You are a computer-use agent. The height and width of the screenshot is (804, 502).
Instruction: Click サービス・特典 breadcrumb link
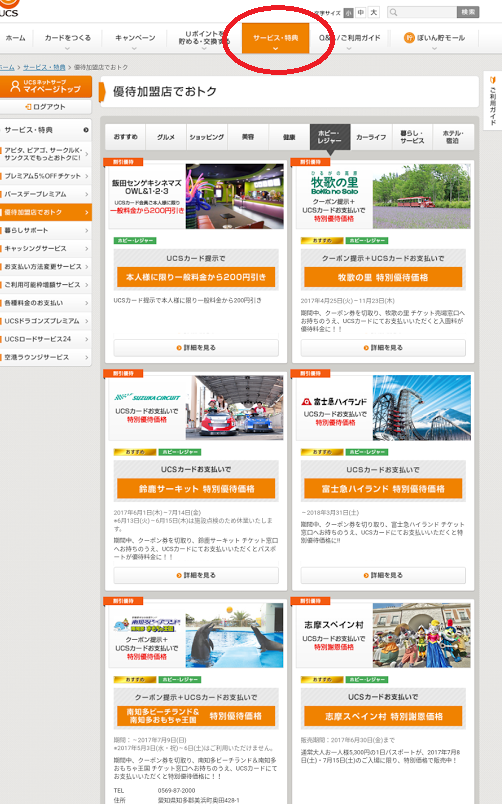44,67
